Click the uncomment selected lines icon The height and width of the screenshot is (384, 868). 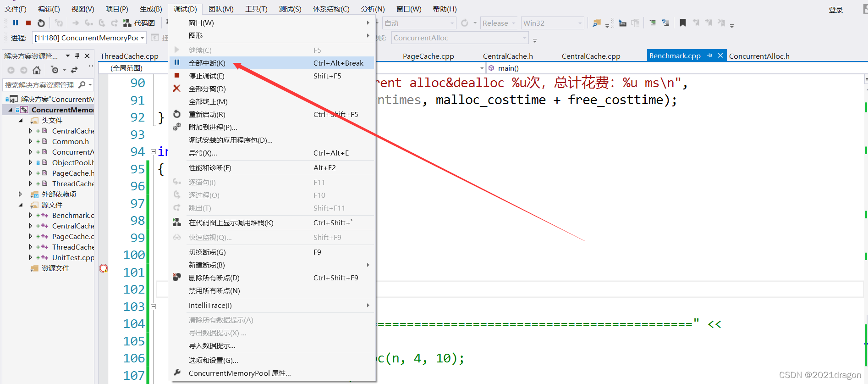click(x=665, y=23)
